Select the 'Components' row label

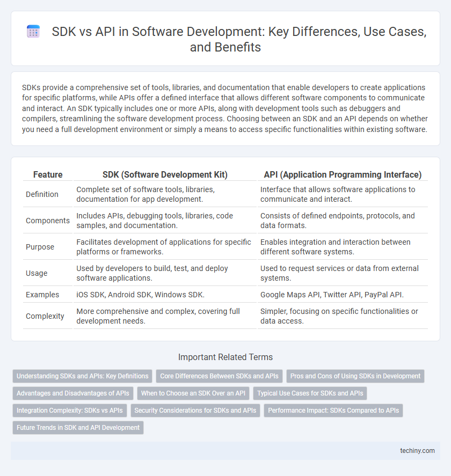click(48, 221)
